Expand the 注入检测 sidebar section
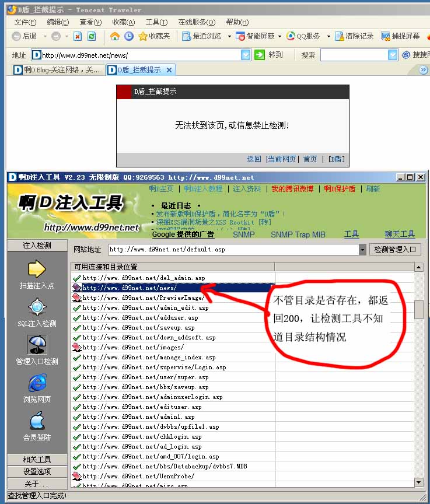The image size is (430, 504). [x=37, y=245]
